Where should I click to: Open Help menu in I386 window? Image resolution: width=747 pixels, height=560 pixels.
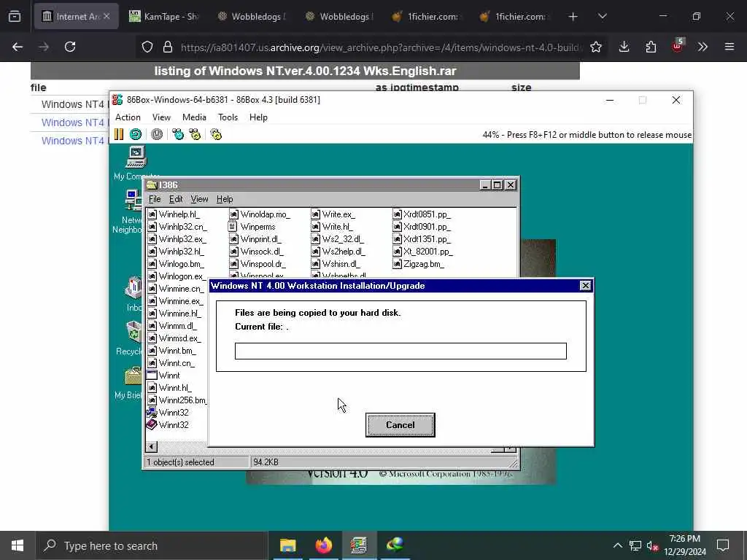[225, 199]
